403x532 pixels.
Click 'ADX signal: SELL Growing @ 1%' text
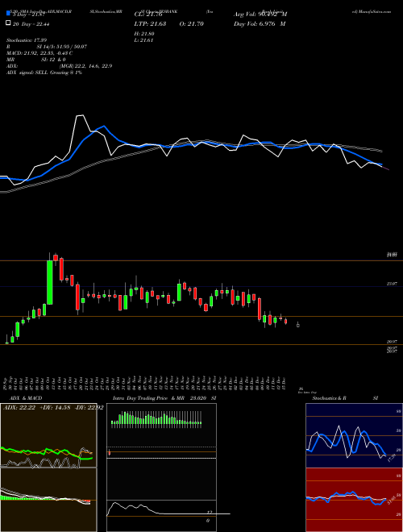click(44, 73)
